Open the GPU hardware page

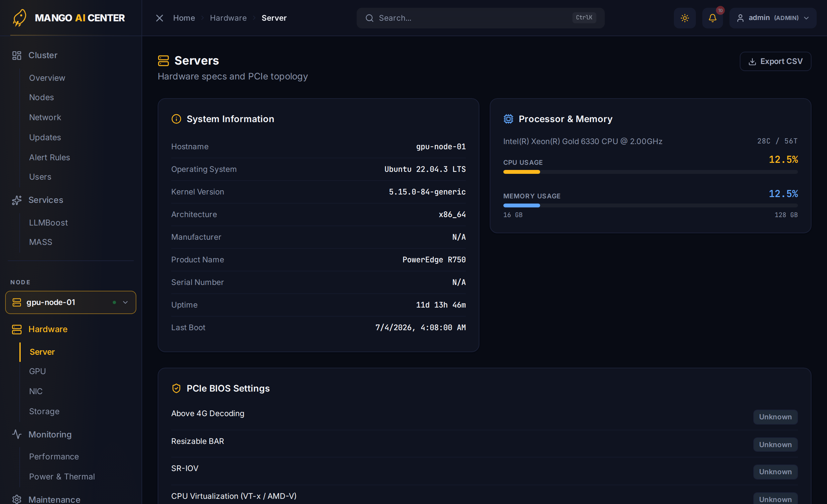(x=37, y=371)
